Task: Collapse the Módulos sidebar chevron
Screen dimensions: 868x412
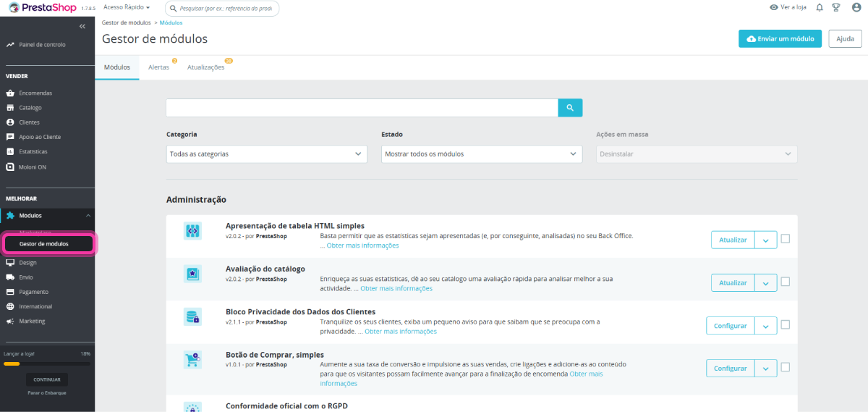Action: click(88, 216)
